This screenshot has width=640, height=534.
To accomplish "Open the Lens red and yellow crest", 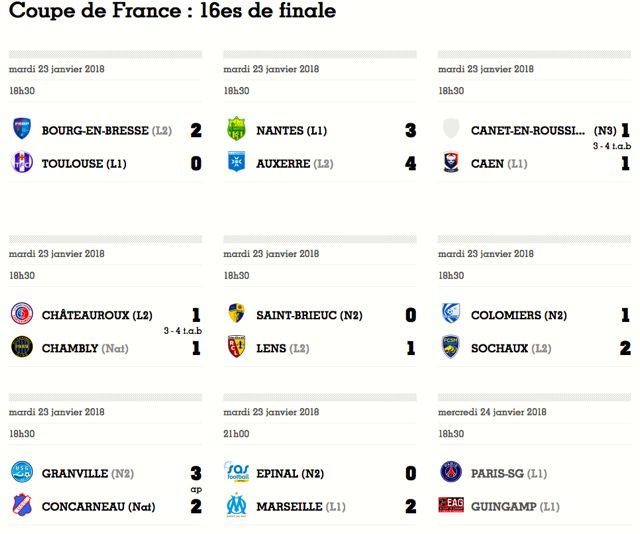I will pos(236,347).
